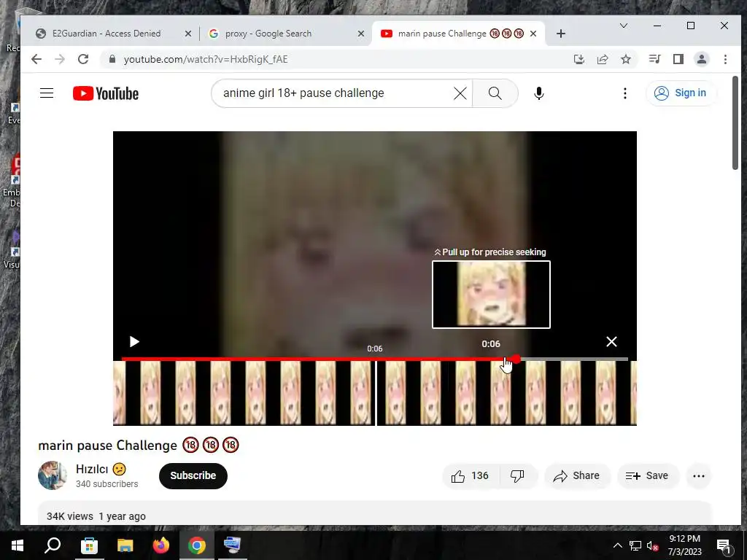Open more actions ellipsis below the video

(698, 475)
